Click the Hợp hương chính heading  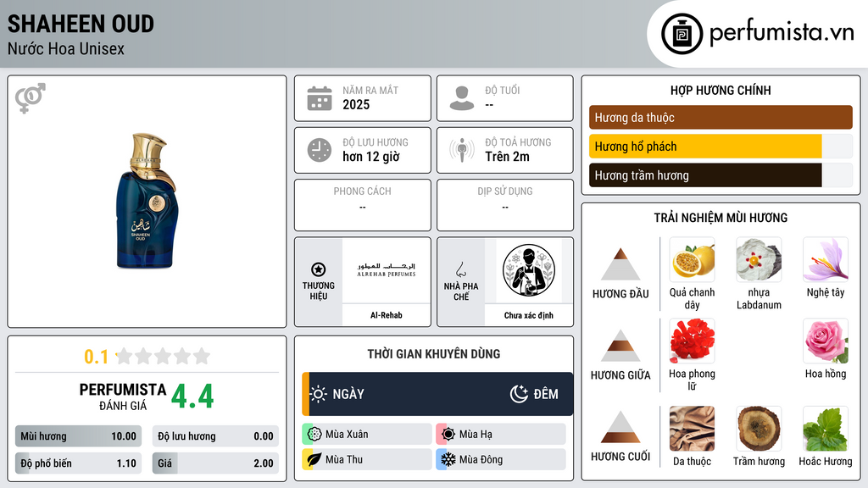[721, 90]
